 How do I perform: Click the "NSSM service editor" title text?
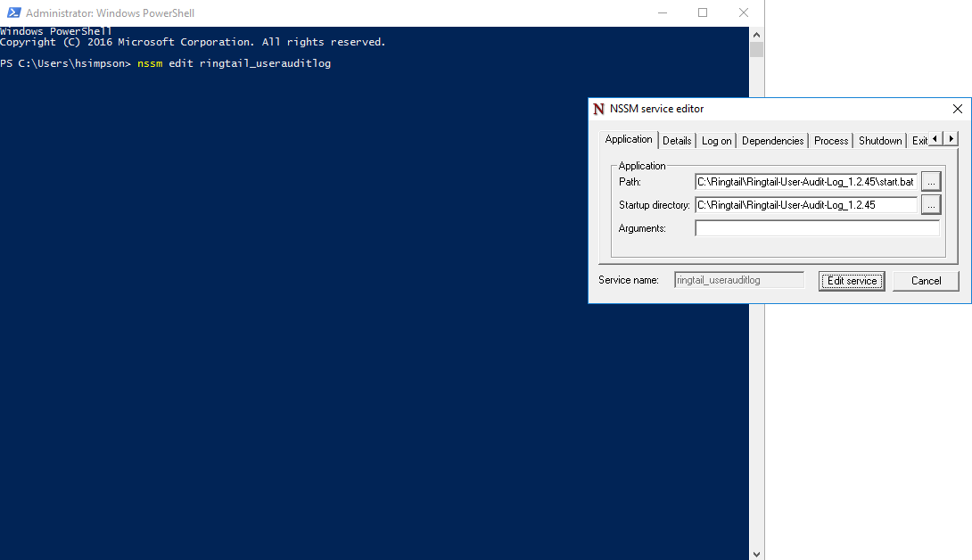click(656, 109)
